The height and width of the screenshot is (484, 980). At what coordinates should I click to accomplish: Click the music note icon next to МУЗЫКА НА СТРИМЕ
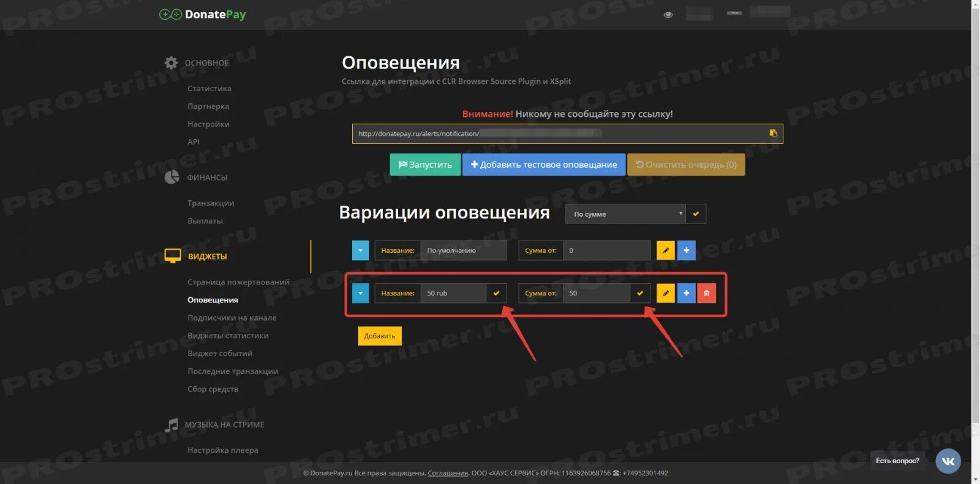171,425
